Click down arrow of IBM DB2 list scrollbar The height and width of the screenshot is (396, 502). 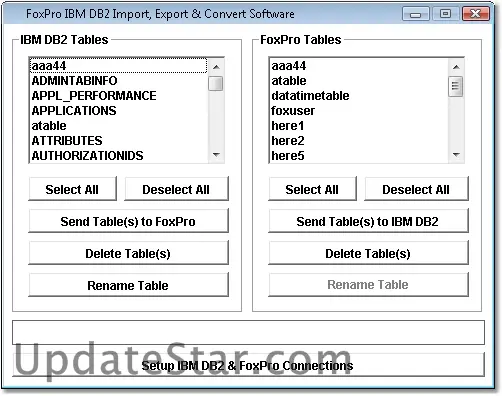(216, 154)
